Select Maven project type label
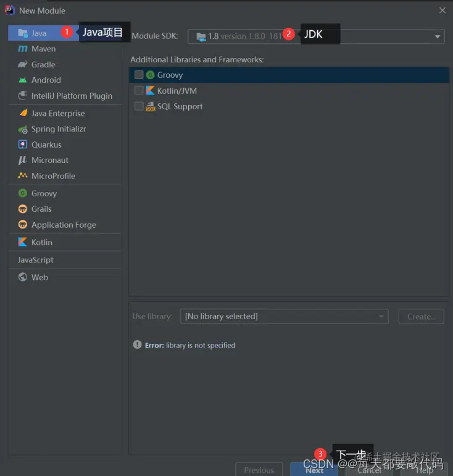Image resolution: width=453 pixels, height=476 pixels. tap(44, 49)
